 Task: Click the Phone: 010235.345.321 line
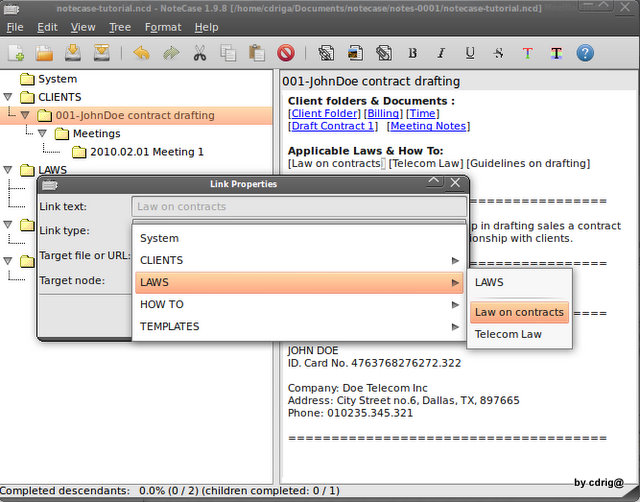coord(350,413)
